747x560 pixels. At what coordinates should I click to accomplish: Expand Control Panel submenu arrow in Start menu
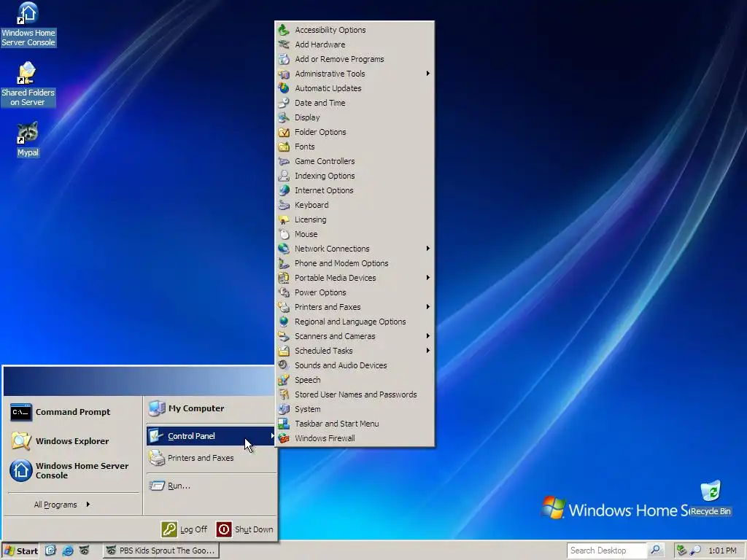click(272, 436)
